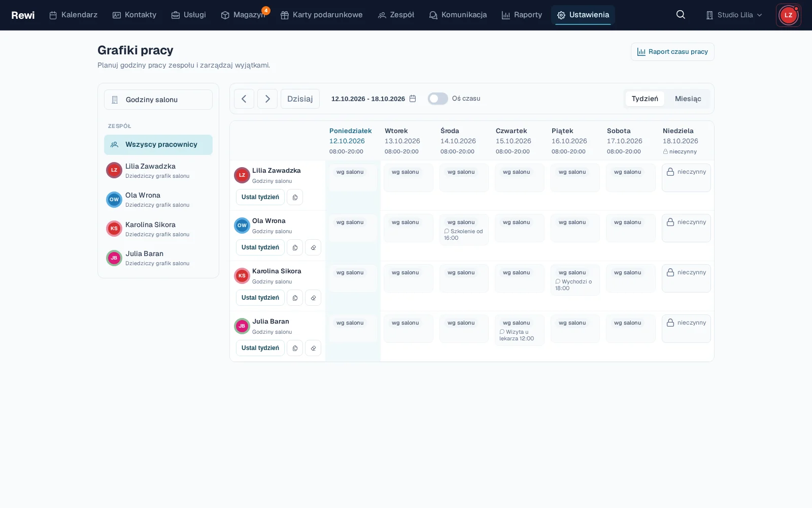Toggle the Oś czasu switch
This screenshot has height=508, width=812.
coord(437,99)
